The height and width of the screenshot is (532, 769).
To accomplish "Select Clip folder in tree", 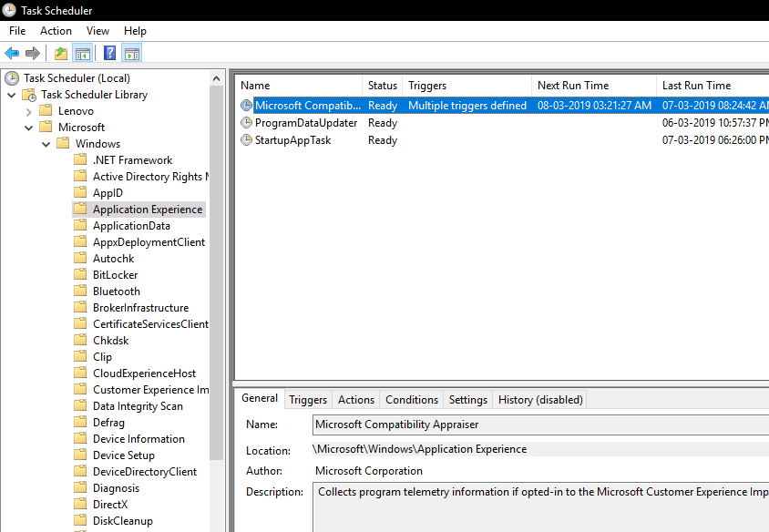I will (x=102, y=357).
